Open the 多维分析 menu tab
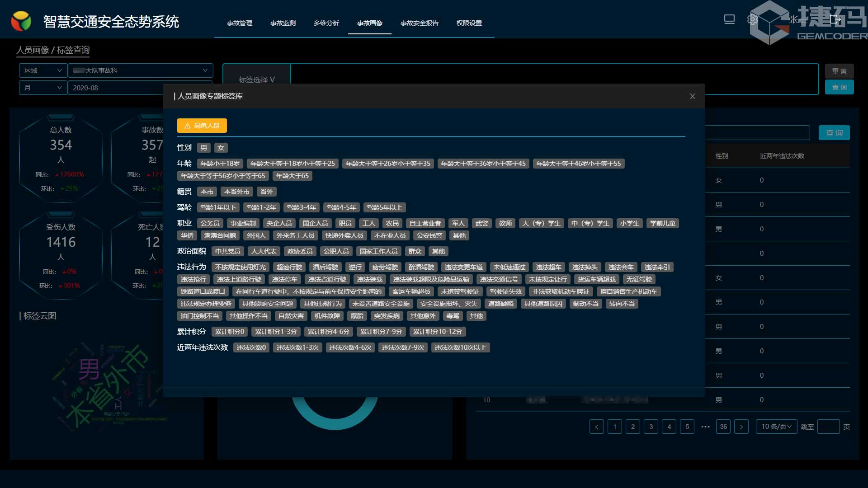 pos(326,23)
